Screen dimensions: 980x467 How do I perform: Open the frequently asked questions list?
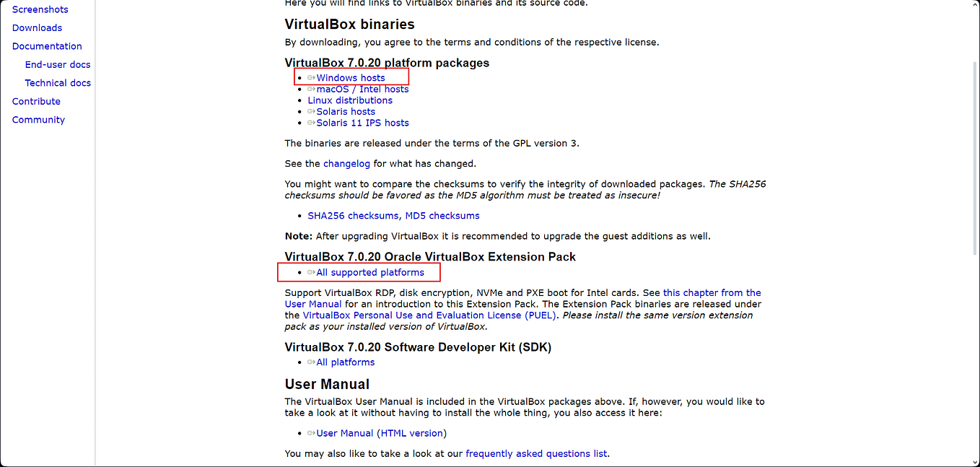(536, 453)
